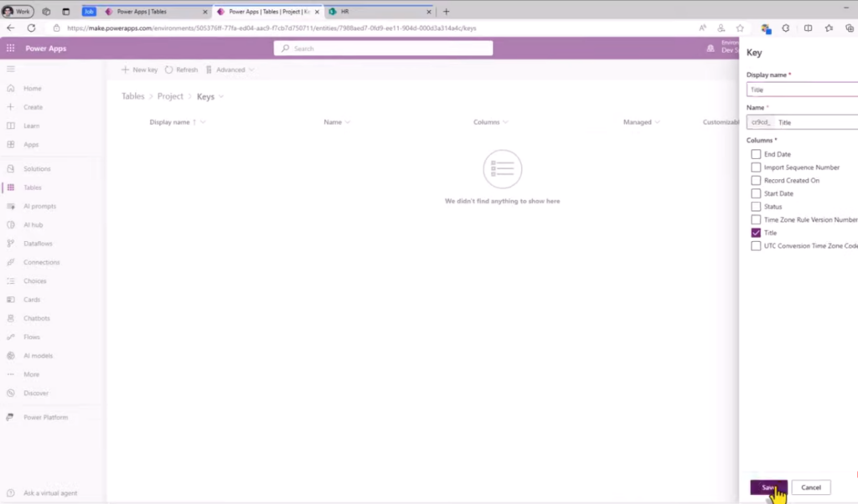Open Chatbots in the sidebar
The width and height of the screenshot is (858, 504).
[x=36, y=318]
